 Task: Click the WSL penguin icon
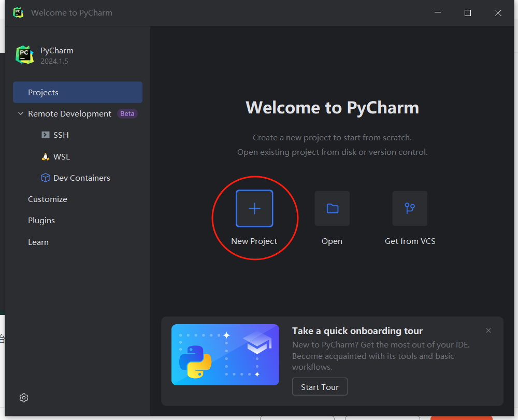pos(45,156)
